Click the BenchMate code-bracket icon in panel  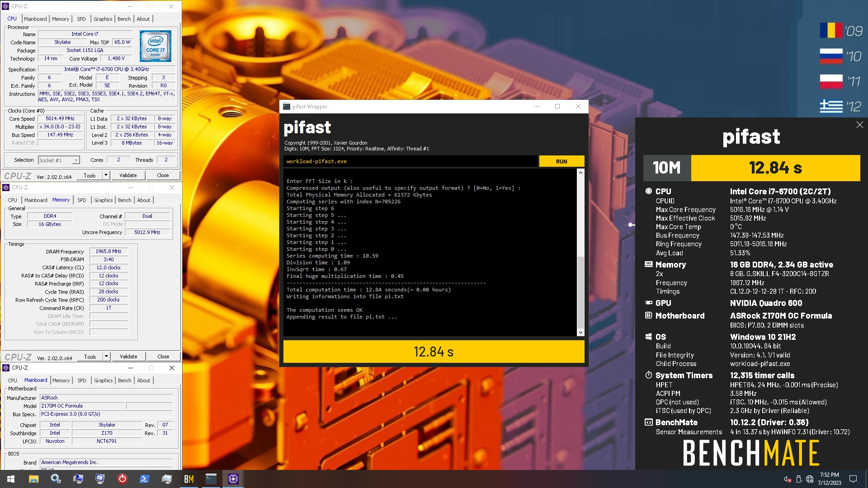point(648,422)
